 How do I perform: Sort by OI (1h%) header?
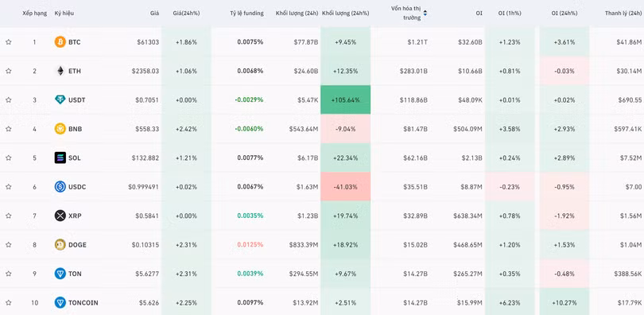510,14
